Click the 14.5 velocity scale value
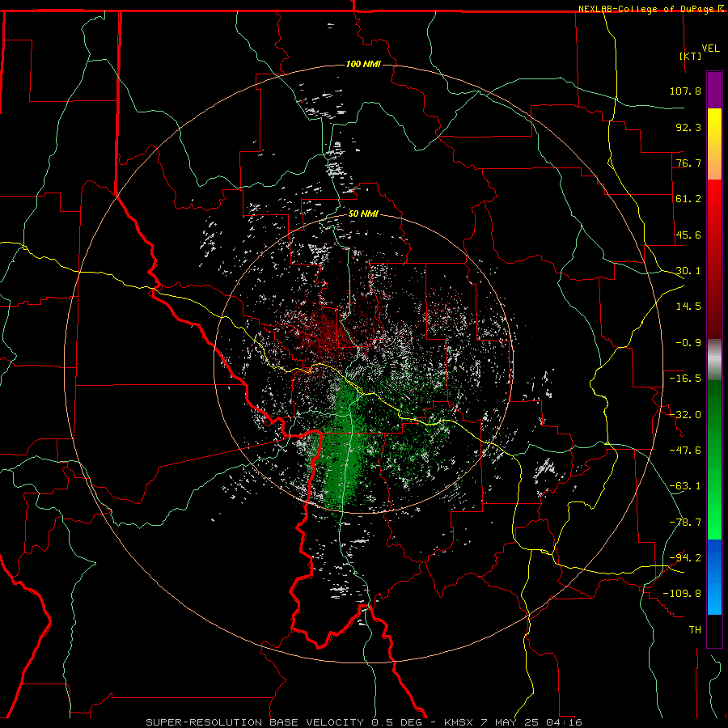The height and width of the screenshot is (728, 728). coord(688,307)
